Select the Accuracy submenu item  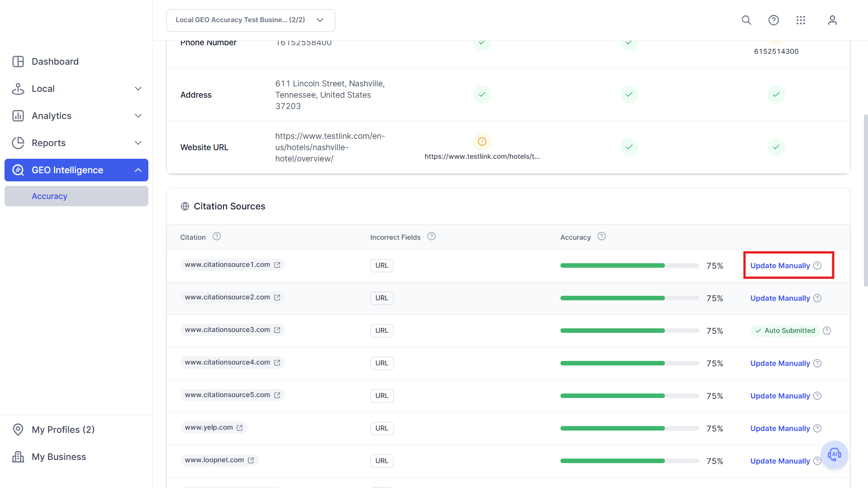pos(76,196)
